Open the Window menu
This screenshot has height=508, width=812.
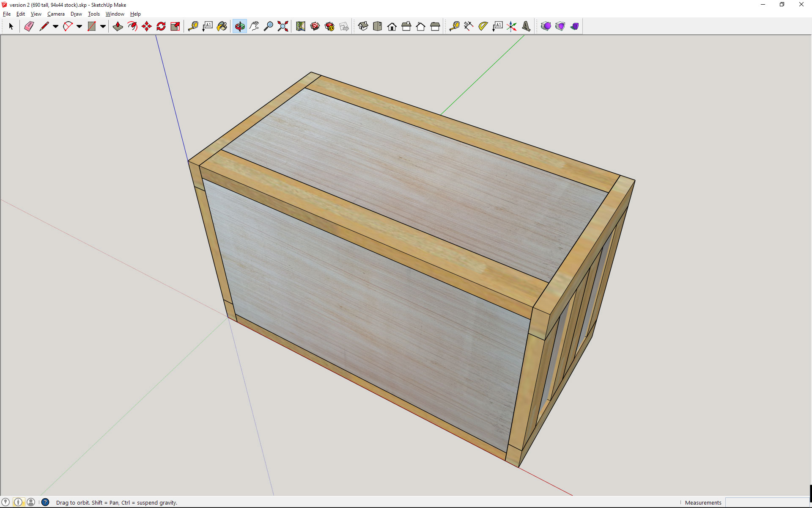[115, 14]
